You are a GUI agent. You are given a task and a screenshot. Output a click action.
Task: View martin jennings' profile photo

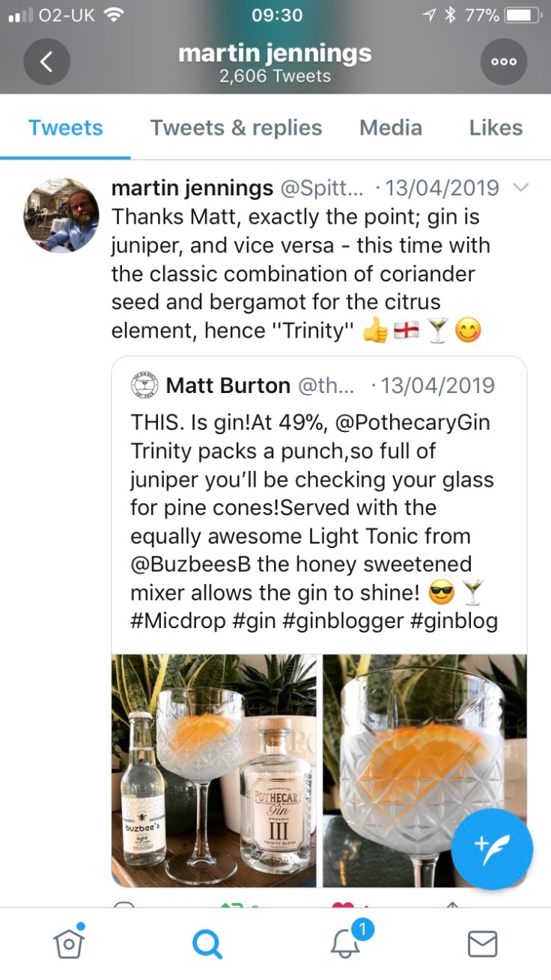[62, 214]
